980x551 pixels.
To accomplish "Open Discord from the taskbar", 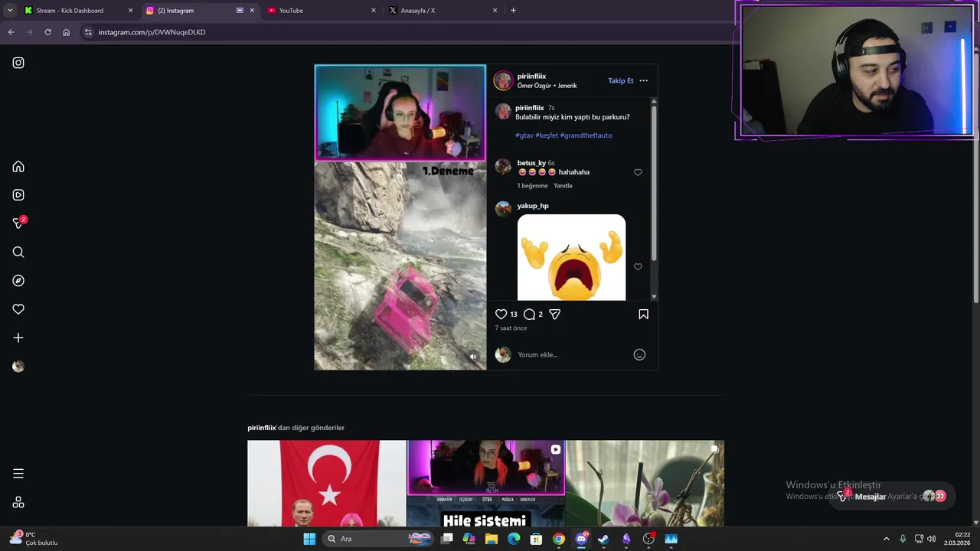I will [x=581, y=539].
